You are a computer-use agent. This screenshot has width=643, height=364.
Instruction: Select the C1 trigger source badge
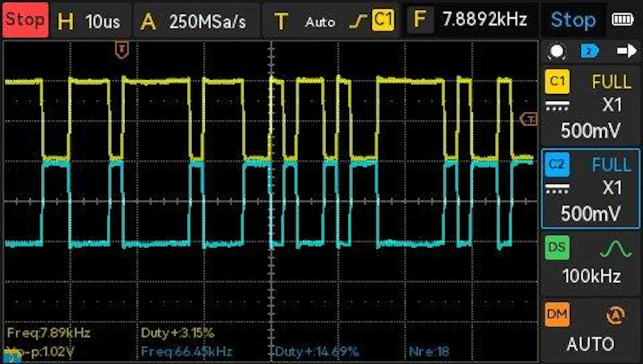point(382,20)
